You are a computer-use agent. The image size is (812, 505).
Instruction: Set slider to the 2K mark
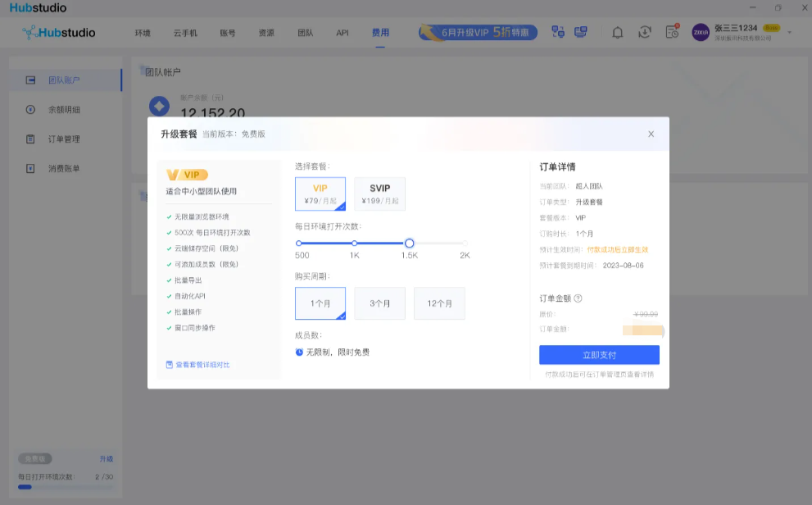[465, 243]
